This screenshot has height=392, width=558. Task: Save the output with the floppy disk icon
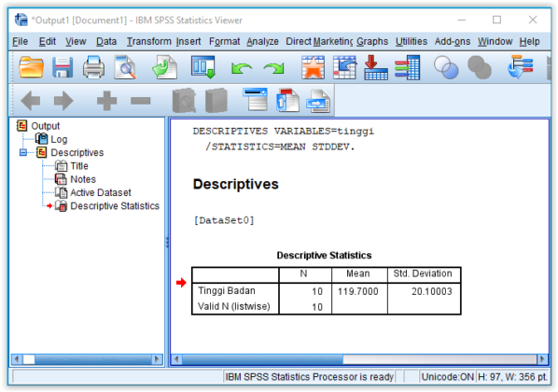pos(63,67)
